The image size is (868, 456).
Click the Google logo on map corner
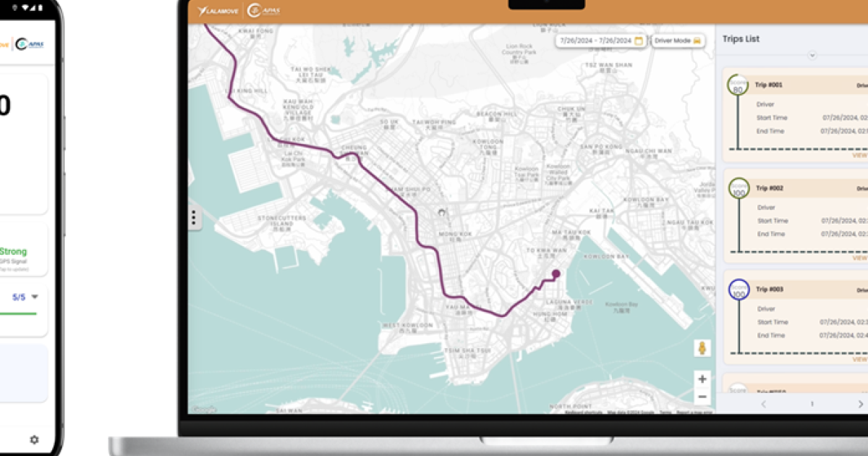pos(205,410)
